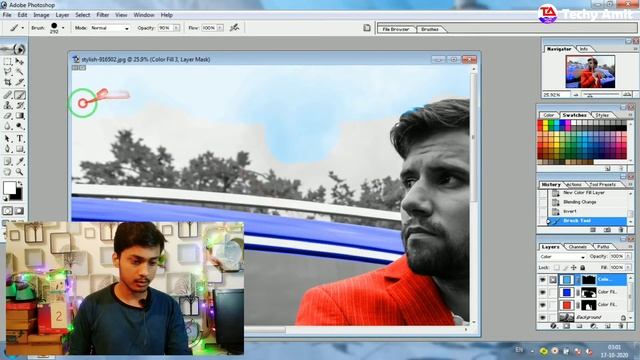Delete current state in History panel
Screen dimensions: 640x360
point(621,230)
